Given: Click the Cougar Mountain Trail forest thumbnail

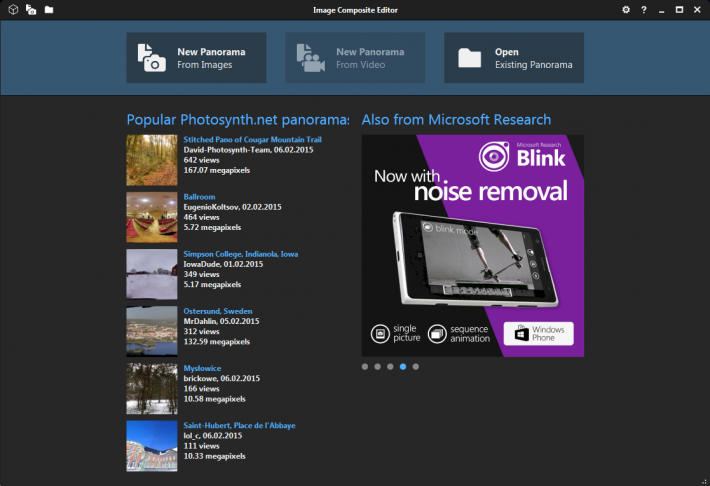Looking at the screenshot, I should click(x=152, y=160).
